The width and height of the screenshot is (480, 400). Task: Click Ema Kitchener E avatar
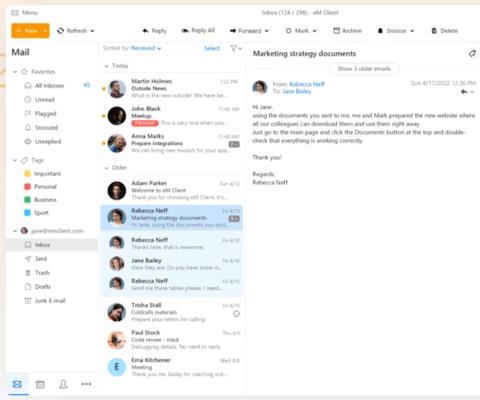(x=117, y=367)
